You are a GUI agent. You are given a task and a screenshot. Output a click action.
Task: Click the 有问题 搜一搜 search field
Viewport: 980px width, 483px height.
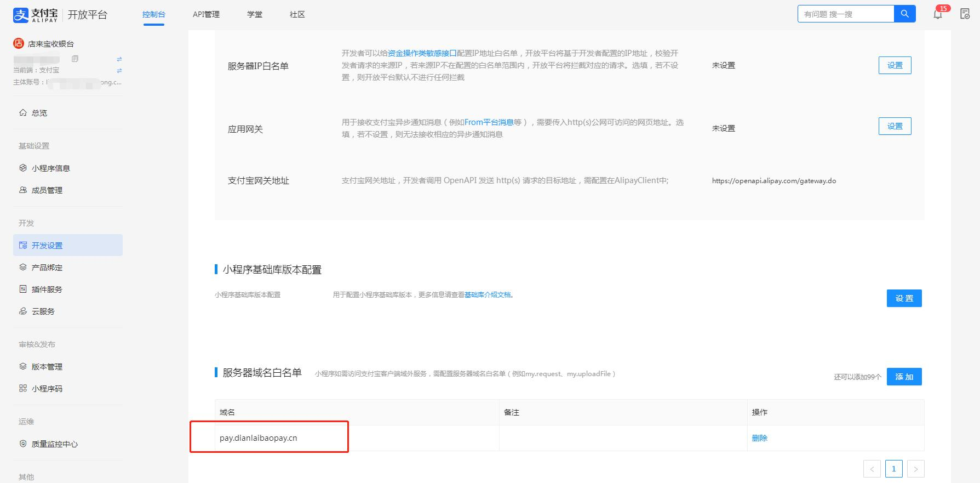click(845, 14)
